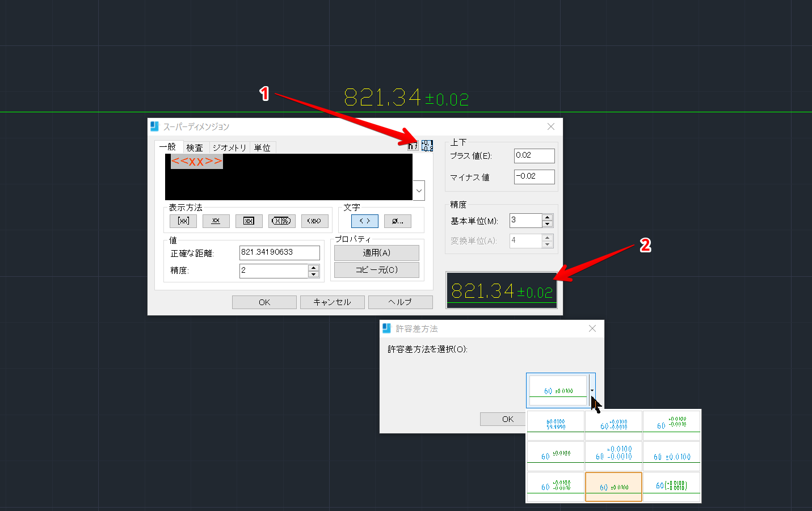Image resolution: width=812 pixels, height=511 pixels.
Task: Increase 基本単位 with the up arrow
Action: tap(548, 217)
